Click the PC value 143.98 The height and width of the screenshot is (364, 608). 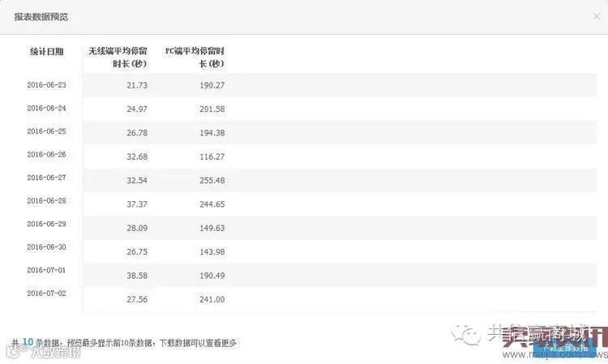pos(212,252)
